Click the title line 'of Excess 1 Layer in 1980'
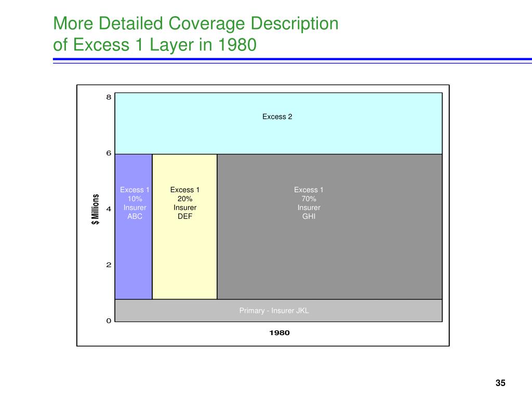 (155, 45)
